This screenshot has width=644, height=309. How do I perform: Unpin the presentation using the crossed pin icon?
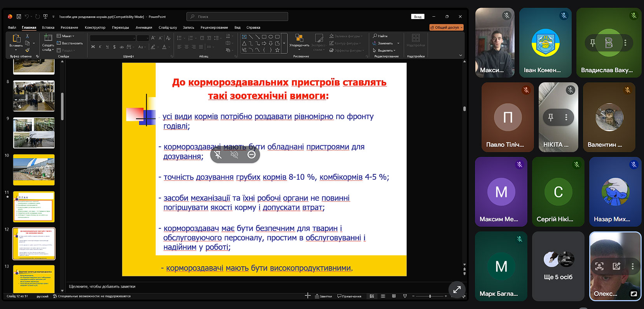[x=218, y=155]
